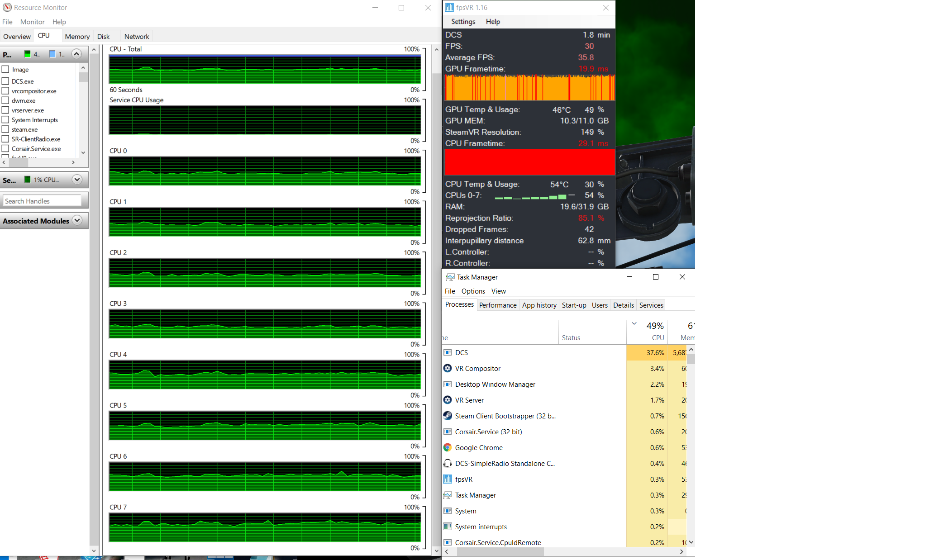Switch to the Disk tab
The height and width of the screenshot is (560, 934).
[x=103, y=36]
